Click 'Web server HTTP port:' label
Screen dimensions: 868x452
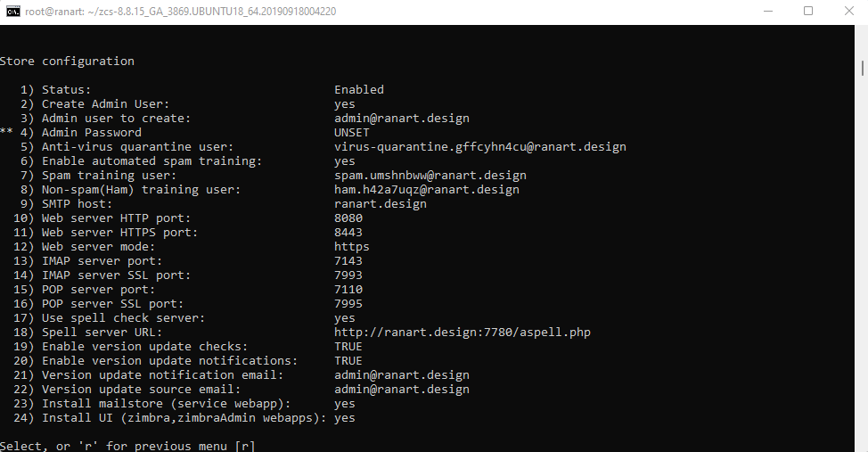click(x=116, y=218)
